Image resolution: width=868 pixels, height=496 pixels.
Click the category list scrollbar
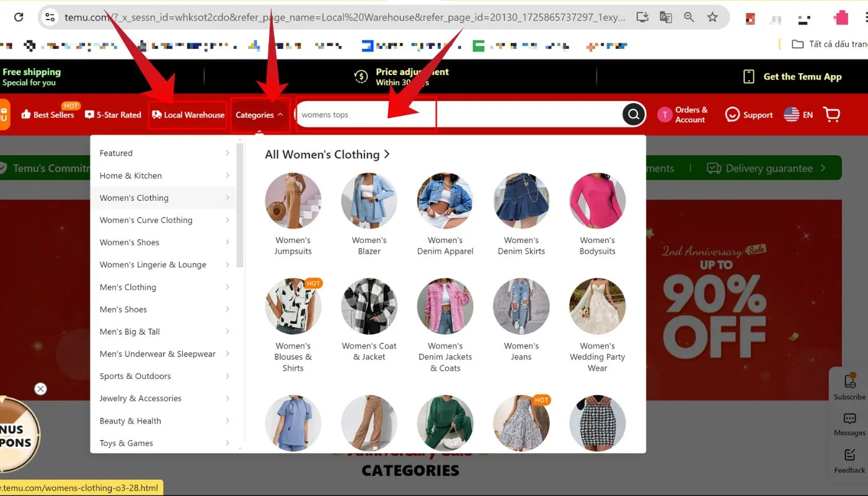241,206
